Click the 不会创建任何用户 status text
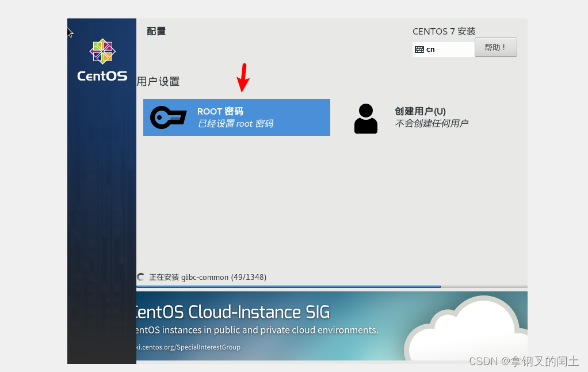Image resolution: width=588 pixels, height=372 pixels. (x=432, y=123)
